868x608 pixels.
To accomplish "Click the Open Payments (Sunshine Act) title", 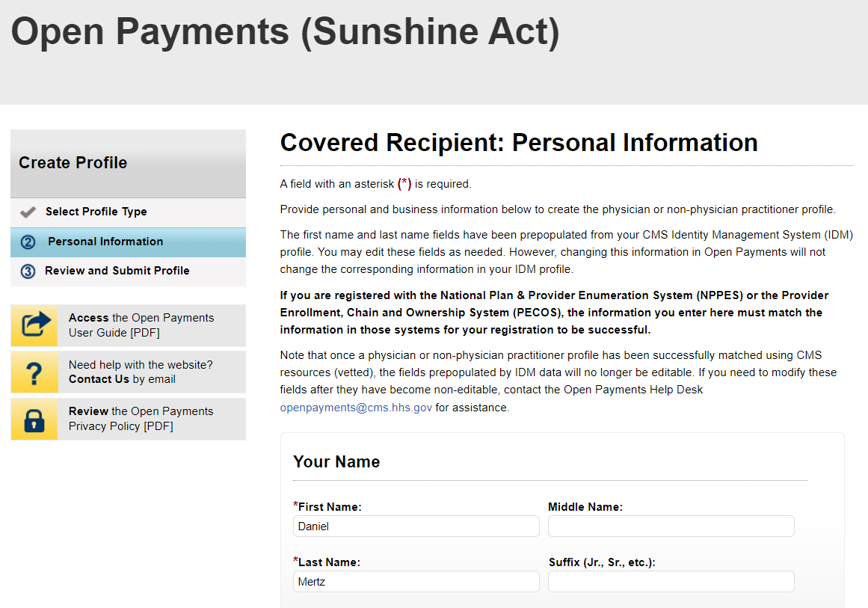I will click(285, 32).
